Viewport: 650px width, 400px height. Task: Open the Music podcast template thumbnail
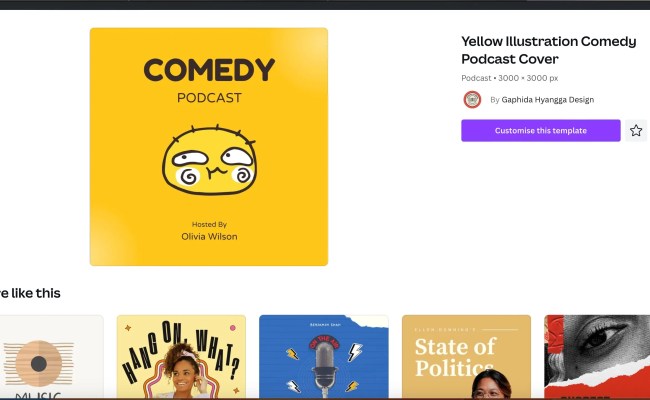51,356
